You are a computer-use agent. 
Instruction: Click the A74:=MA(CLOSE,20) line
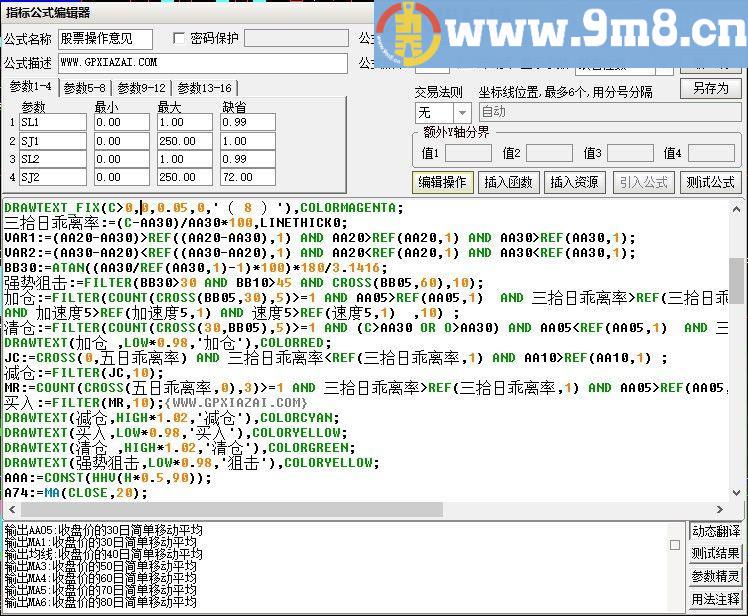point(76,492)
